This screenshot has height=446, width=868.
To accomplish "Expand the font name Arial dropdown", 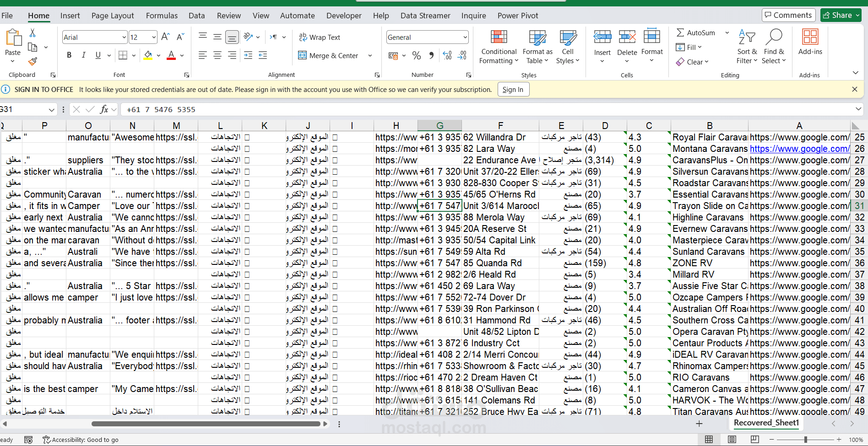I will pos(124,38).
